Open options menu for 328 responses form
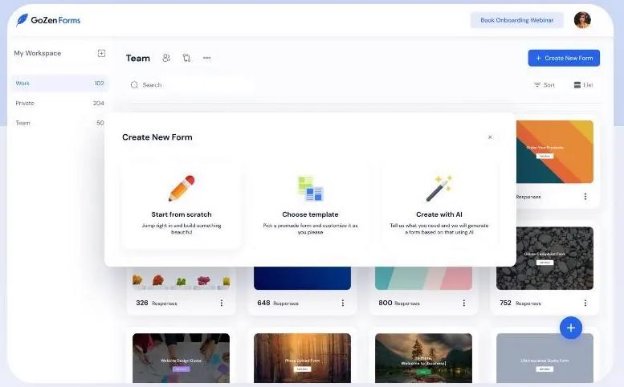Screen dimensions: 624x387 pyautogui.click(x=222, y=303)
